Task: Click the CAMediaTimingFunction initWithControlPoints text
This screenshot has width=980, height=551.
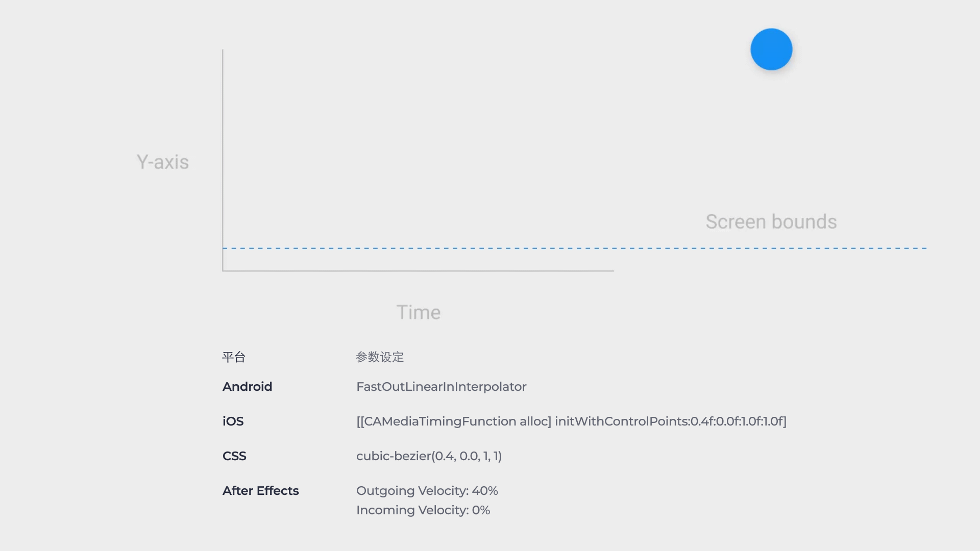Action: pyautogui.click(x=571, y=421)
